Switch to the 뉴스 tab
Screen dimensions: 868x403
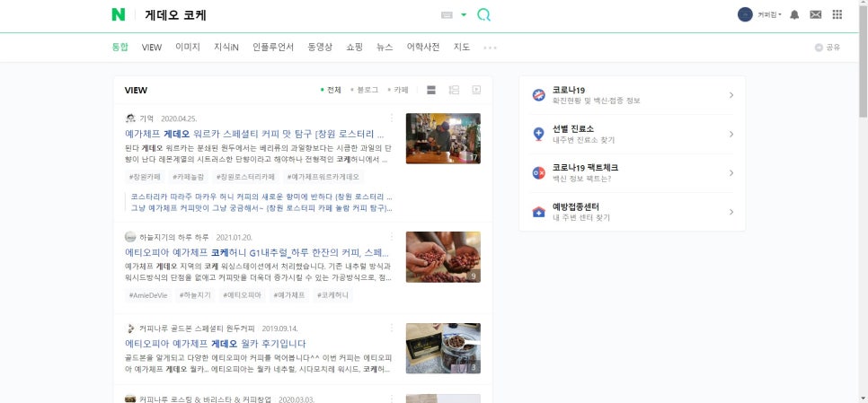[x=385, y=48]
